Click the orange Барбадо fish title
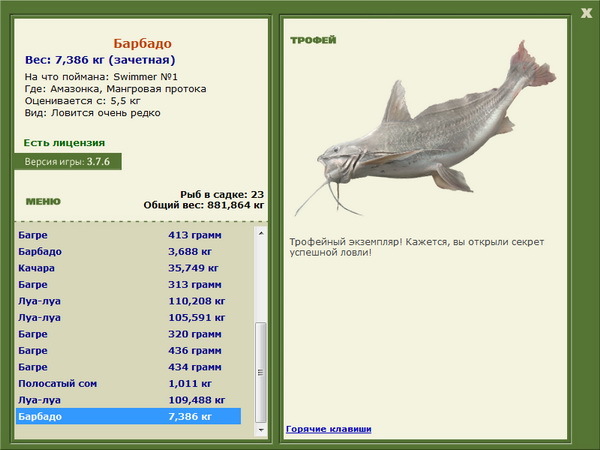 click(142, 43)
